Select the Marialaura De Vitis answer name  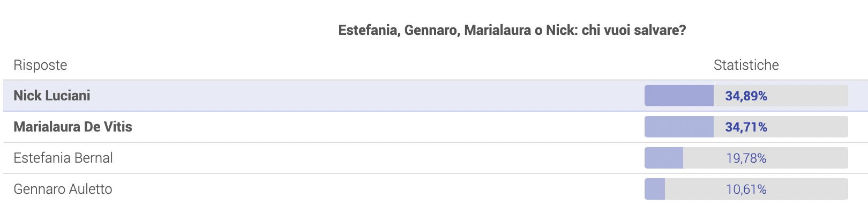[x=73, y=127]
